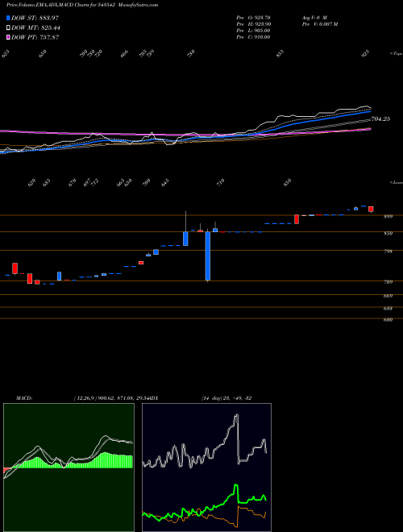The height and width of the screenshot is (532, 403).
Task: Click the MACD panel label
Action: click(x=24, y=398)
